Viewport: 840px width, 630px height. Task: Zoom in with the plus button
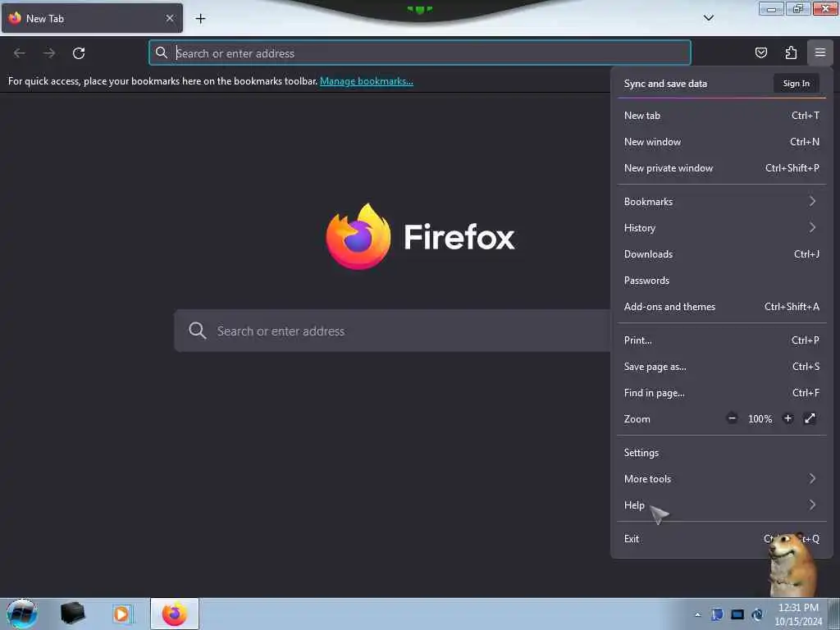pos(787,418)
